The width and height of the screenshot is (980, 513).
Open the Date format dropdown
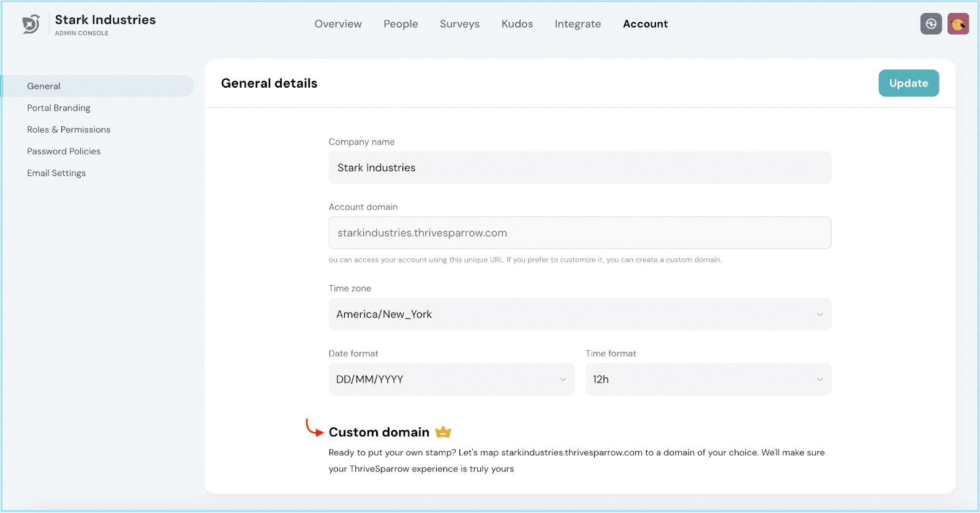[451, 379]
